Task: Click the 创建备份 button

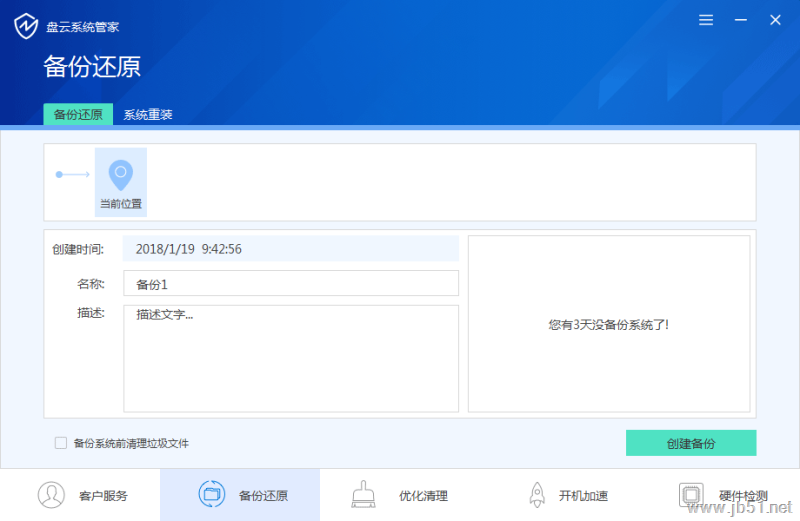Action: click(x=691, y=443)
